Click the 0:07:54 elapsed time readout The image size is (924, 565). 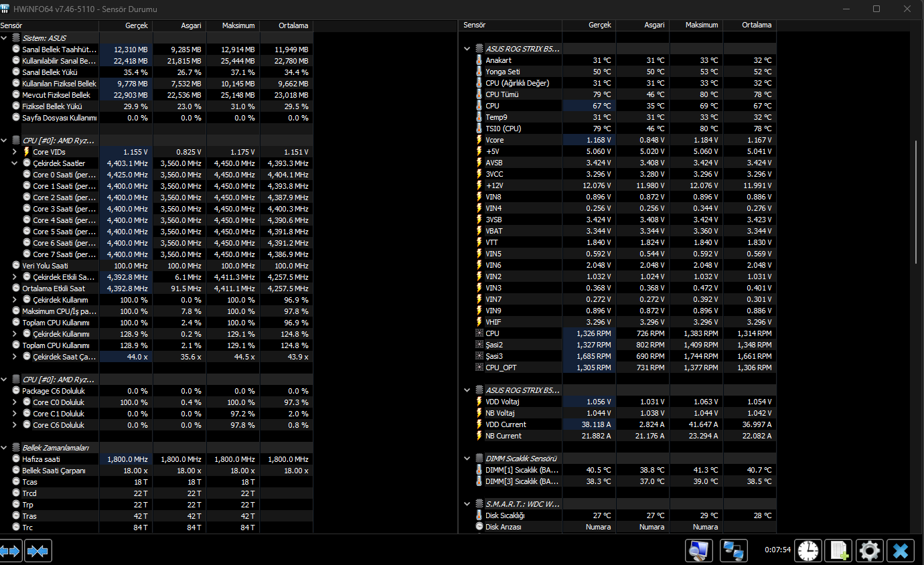tap(778, 550)
